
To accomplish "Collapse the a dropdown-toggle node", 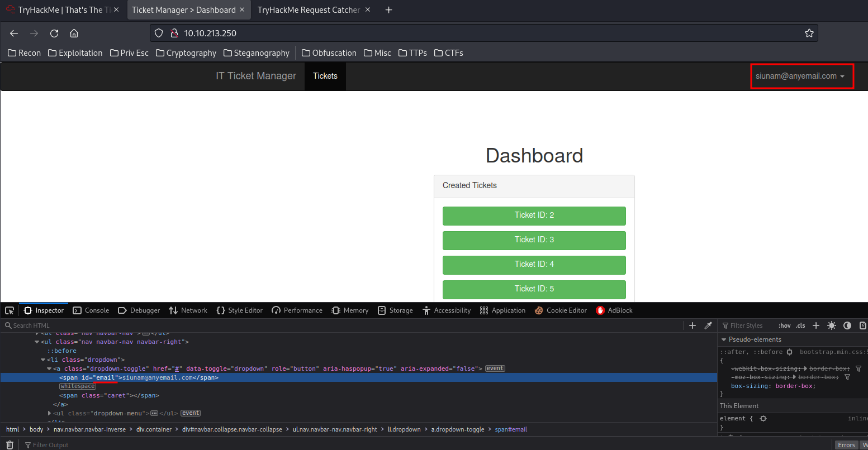I will click(49, 369).
